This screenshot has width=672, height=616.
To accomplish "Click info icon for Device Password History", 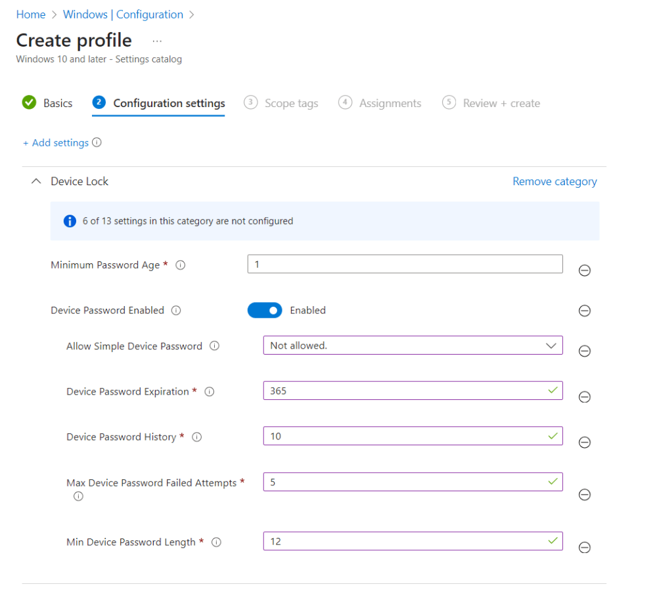I will 196,437.
